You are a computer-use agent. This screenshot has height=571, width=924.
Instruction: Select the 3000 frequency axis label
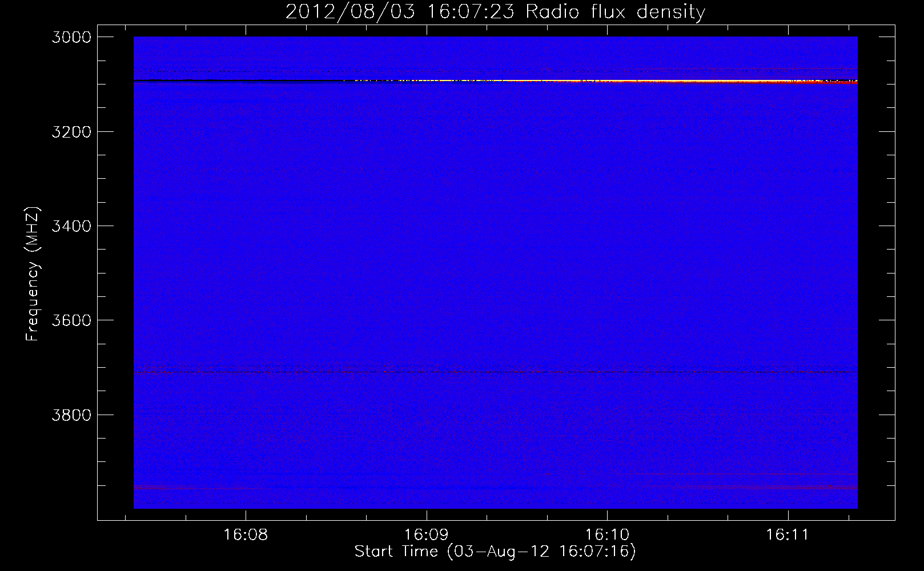71,37
